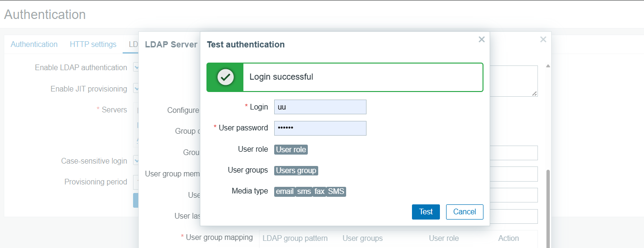
Task: Click the scrollbar up arrow
Action: click(548, 66)
